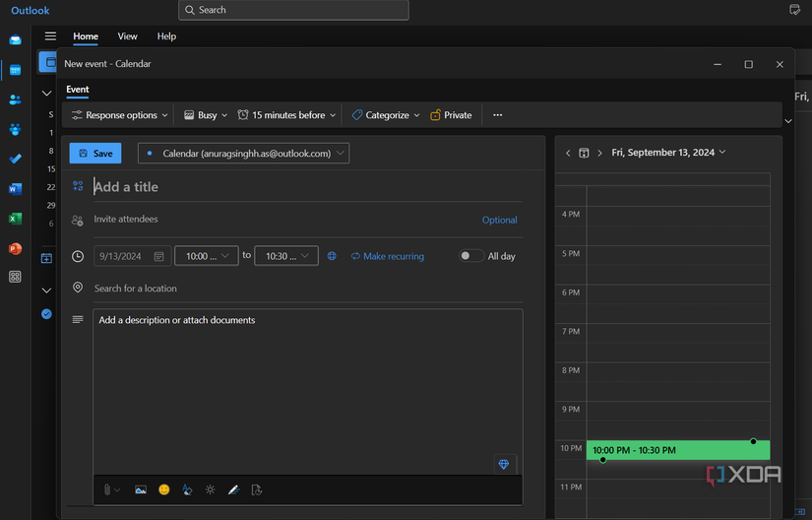Open Response options dropdown
The image size is (812, 520).
[x=120, y=115]
